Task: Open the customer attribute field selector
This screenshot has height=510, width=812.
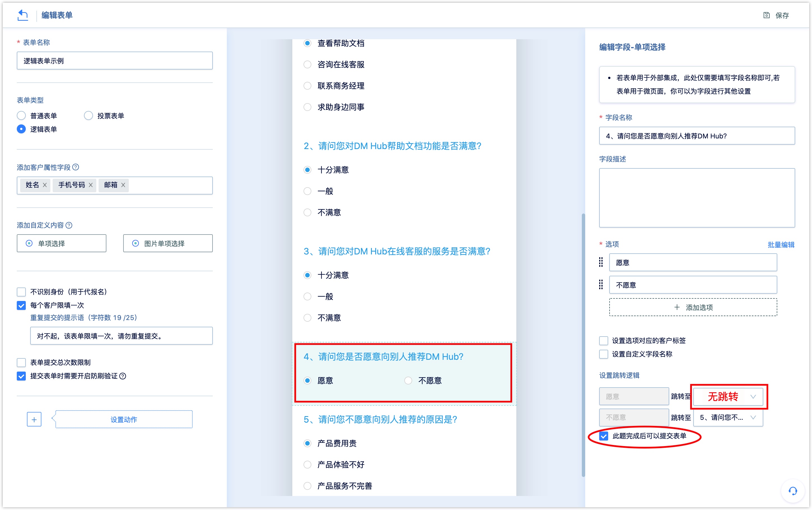Action: [x=115, y=185]
